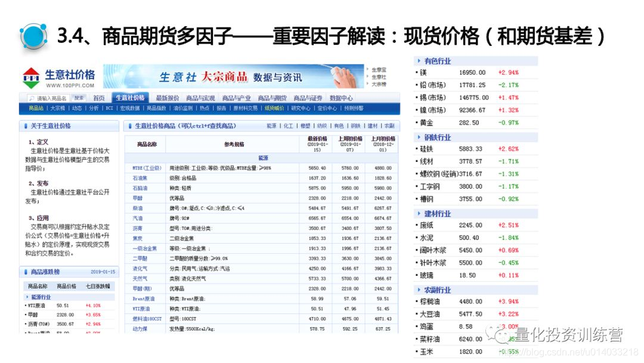Screen dimensions: 644x363
Task: Click the 最新价格 column header
Action: [317, 139]
